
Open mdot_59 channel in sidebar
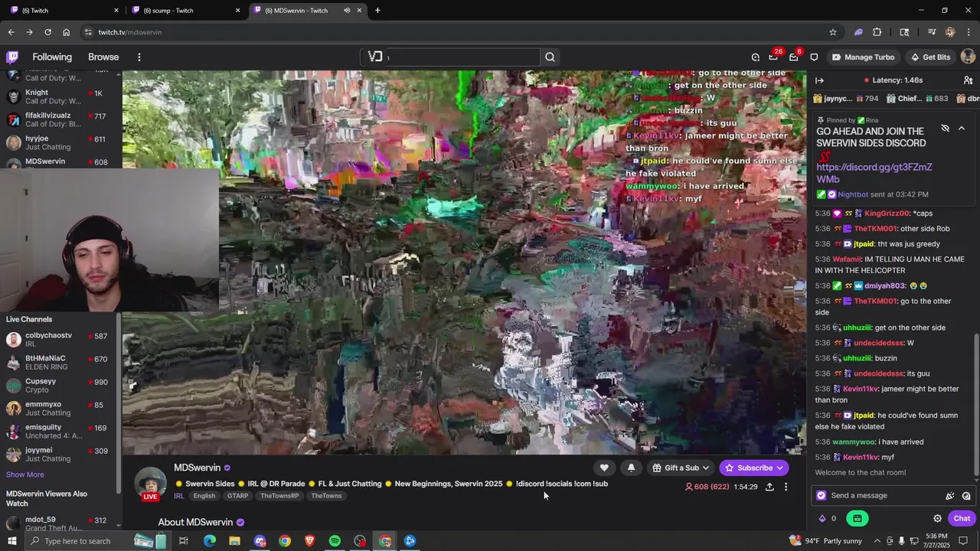tap(58, 523)
